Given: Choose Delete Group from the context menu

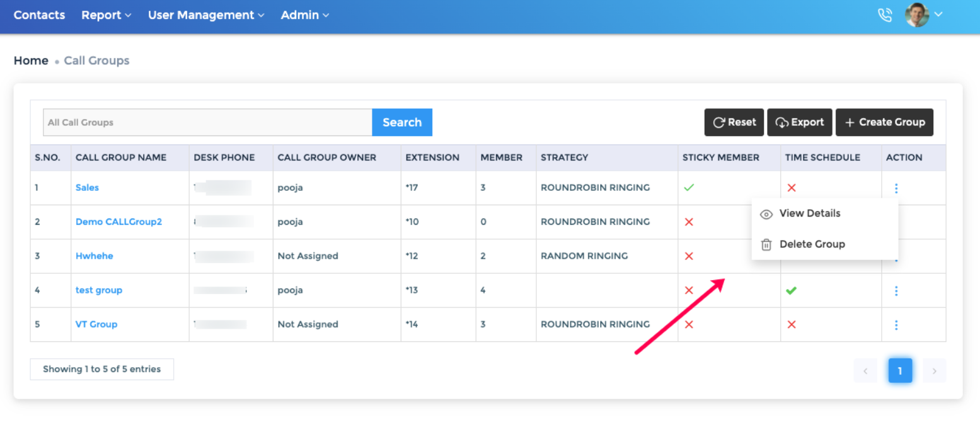Looking at the screenshot, I should click(812, 244).
